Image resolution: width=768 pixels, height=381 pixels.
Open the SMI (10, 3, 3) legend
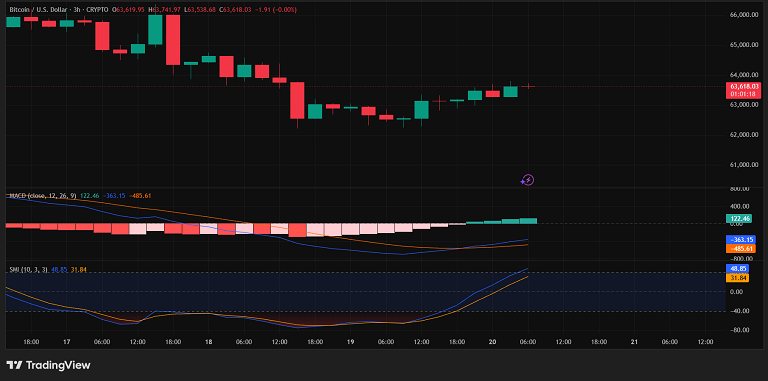28,269
